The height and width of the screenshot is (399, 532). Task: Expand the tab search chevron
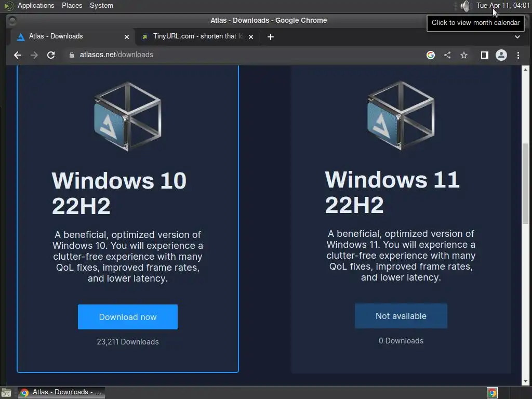pyautogui.click(x=517, y=37)
